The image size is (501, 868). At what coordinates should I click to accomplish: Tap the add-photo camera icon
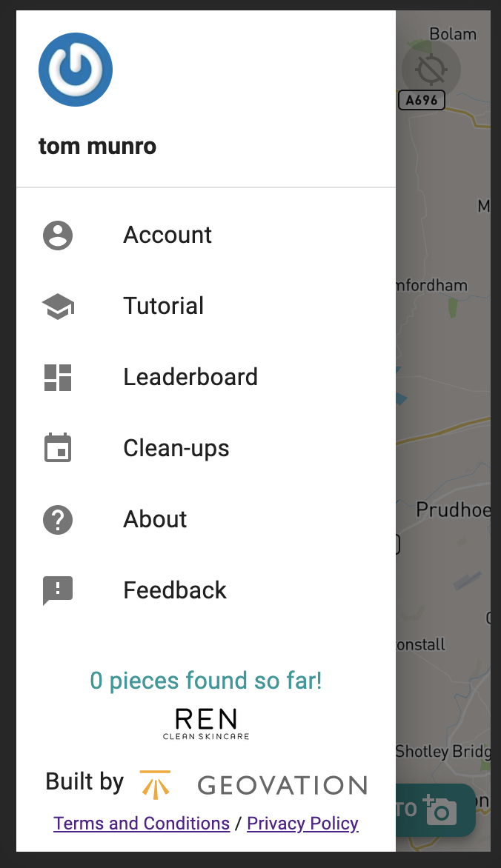pos(440,812)
